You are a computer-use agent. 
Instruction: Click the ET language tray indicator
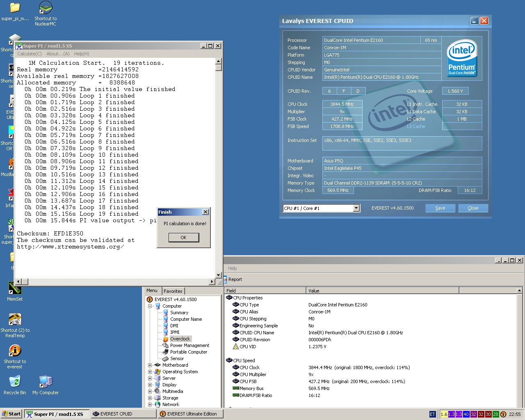point(432,414)
